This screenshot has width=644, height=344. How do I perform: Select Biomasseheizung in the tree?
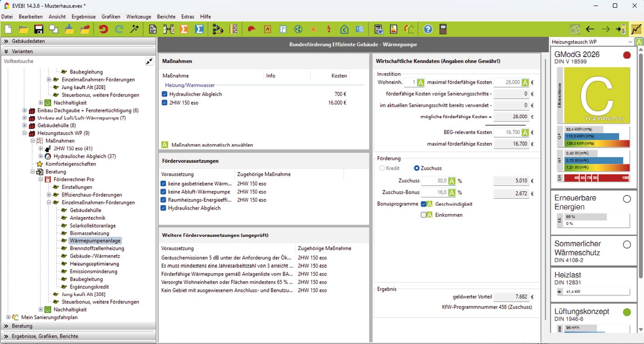pos(89,233)
